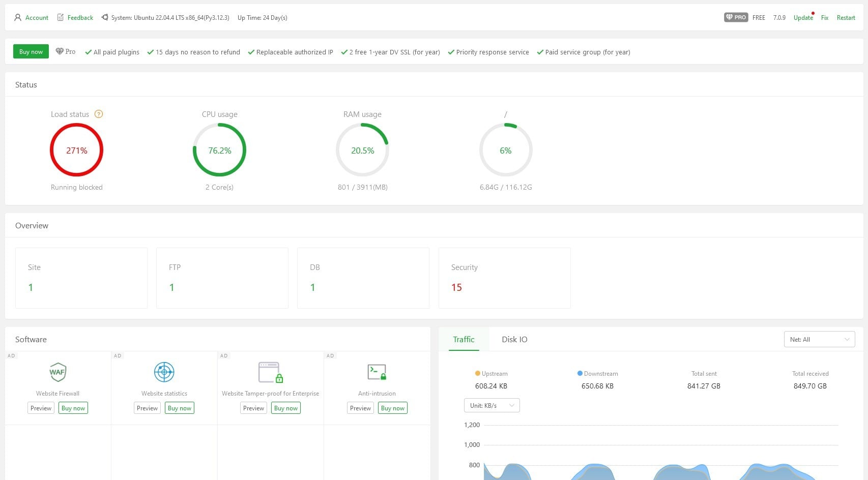Click the PRO diamond badge
868x480 pixels.
735,17
